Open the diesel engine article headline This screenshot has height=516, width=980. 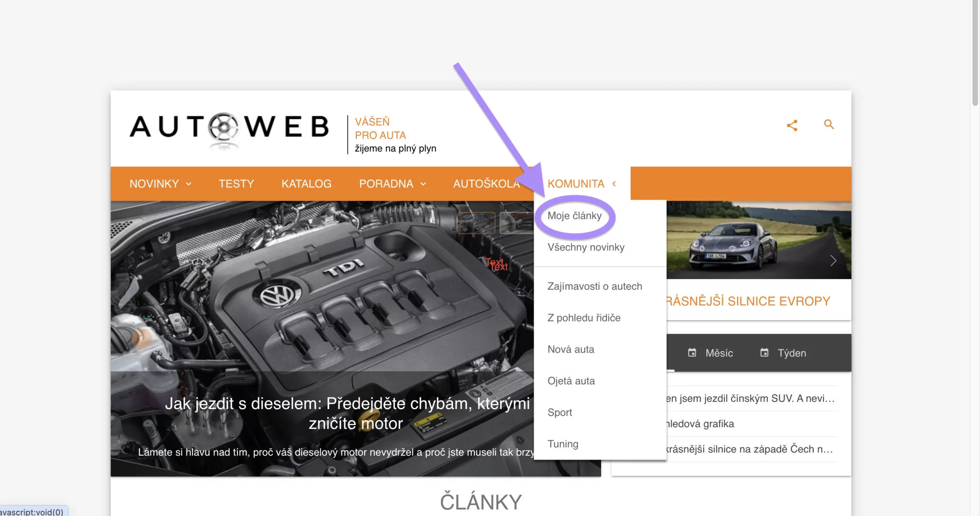click(x=347, y=413)
